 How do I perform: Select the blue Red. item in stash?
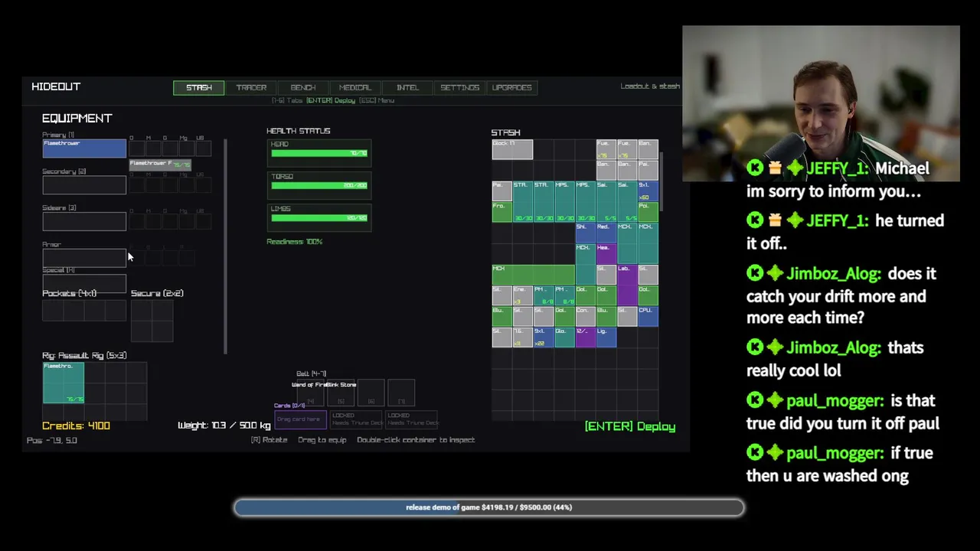[606, 233]
